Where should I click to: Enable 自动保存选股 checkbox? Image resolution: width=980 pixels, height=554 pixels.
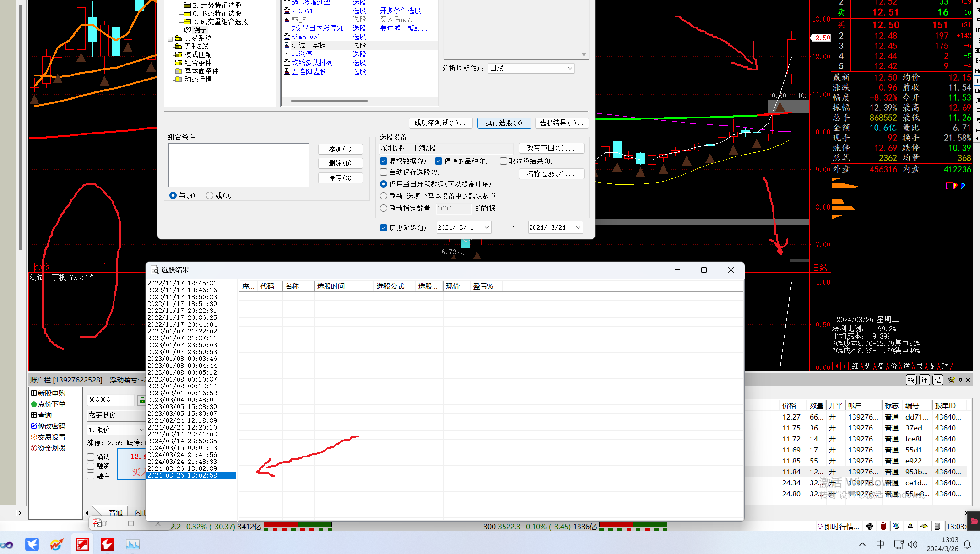384,172
